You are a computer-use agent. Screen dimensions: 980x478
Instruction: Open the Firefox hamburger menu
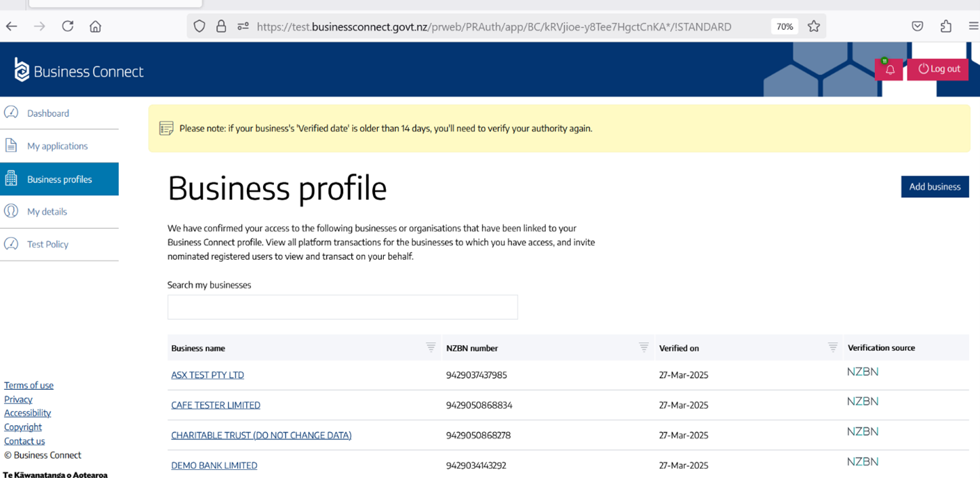973,26
